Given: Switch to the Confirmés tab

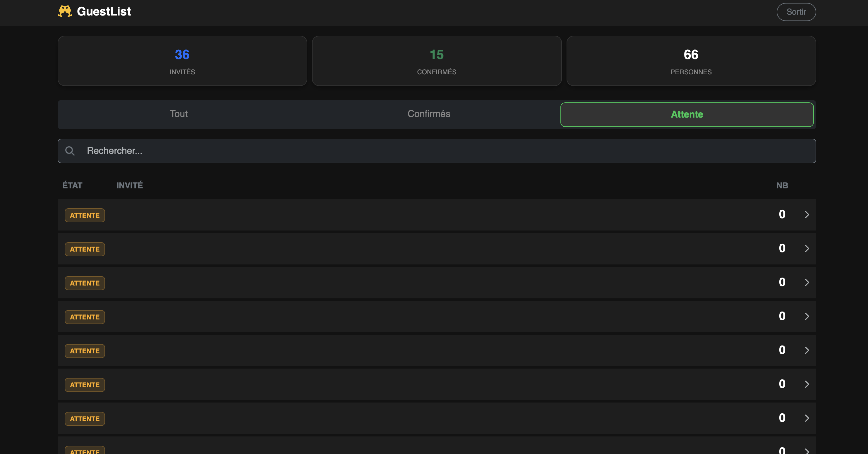Looking at the screenshot, I should point(429,114).
